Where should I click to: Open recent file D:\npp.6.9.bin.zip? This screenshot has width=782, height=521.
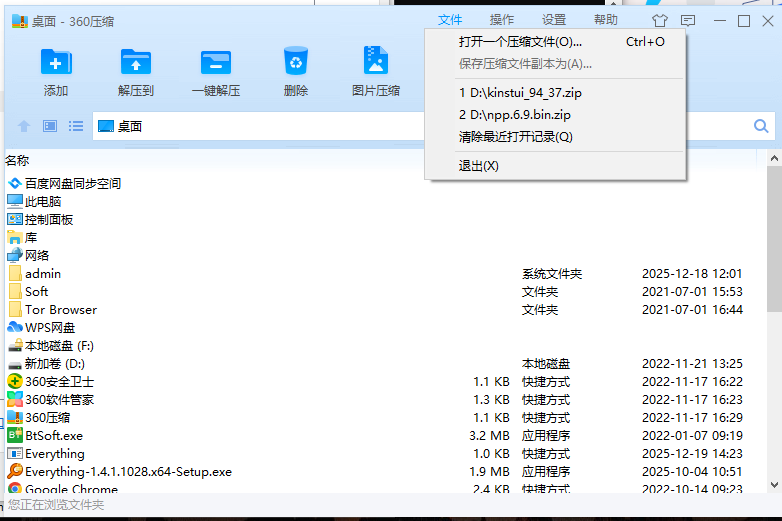coord(556,115)
